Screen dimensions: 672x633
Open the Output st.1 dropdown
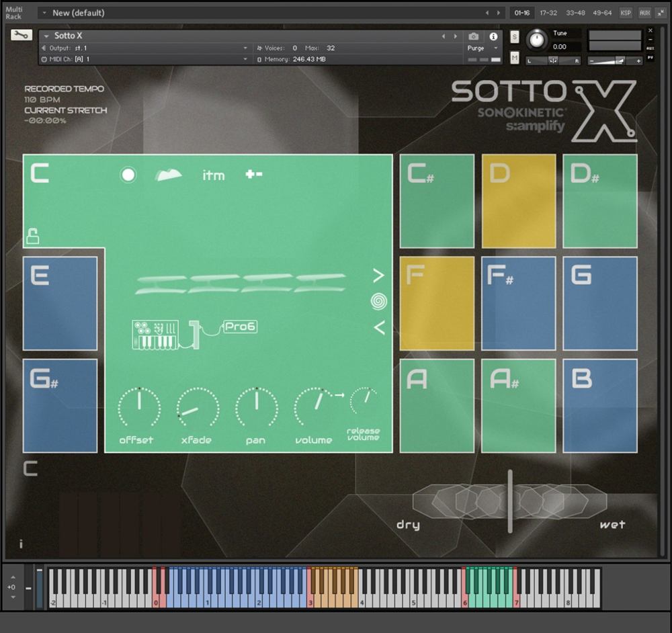coord(144,48)
